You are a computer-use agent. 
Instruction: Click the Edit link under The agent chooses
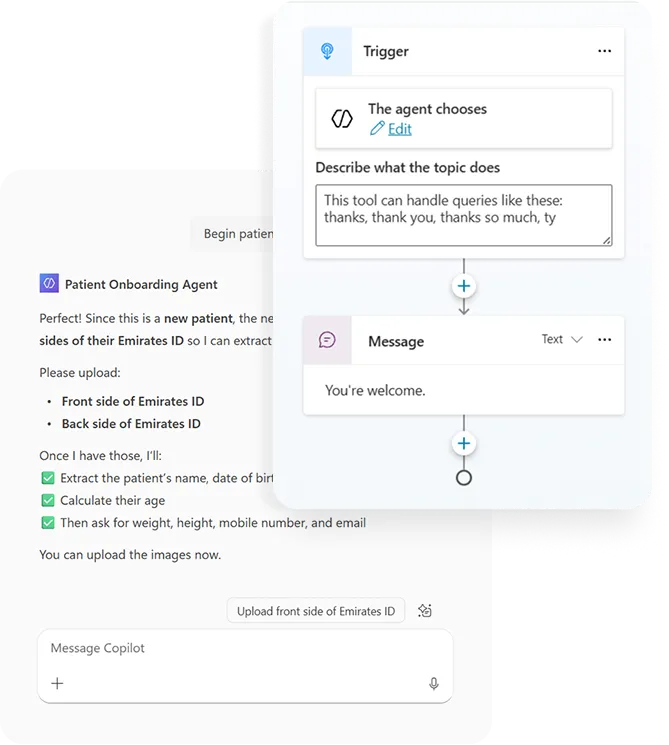coord(400,129)
